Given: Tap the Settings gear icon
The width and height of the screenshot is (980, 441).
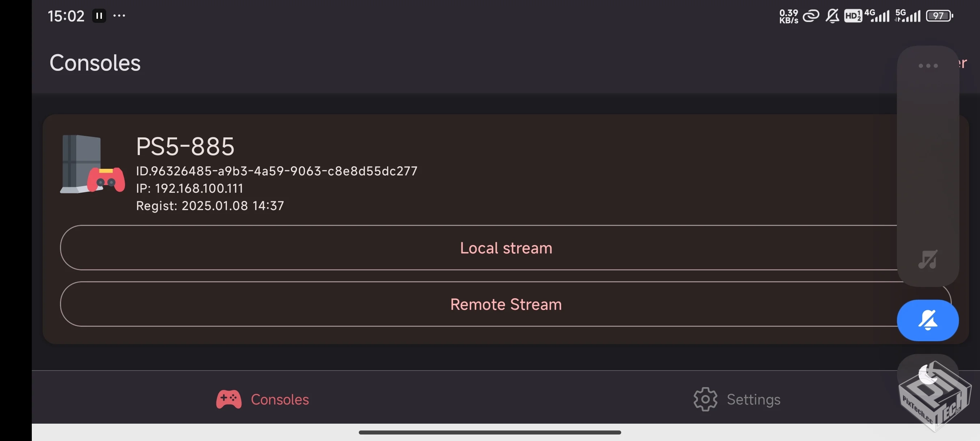Looking at the screenshot, I should click(705, 399).
